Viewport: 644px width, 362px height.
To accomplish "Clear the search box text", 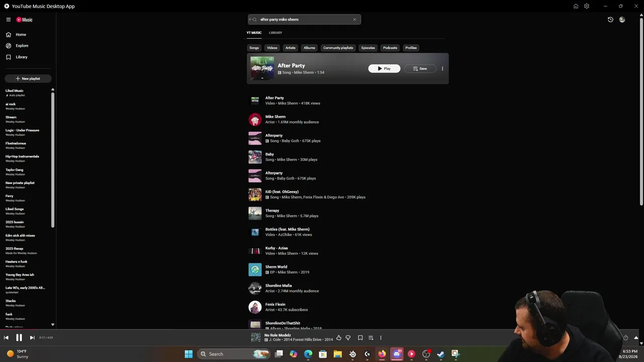I will [354, 20].
